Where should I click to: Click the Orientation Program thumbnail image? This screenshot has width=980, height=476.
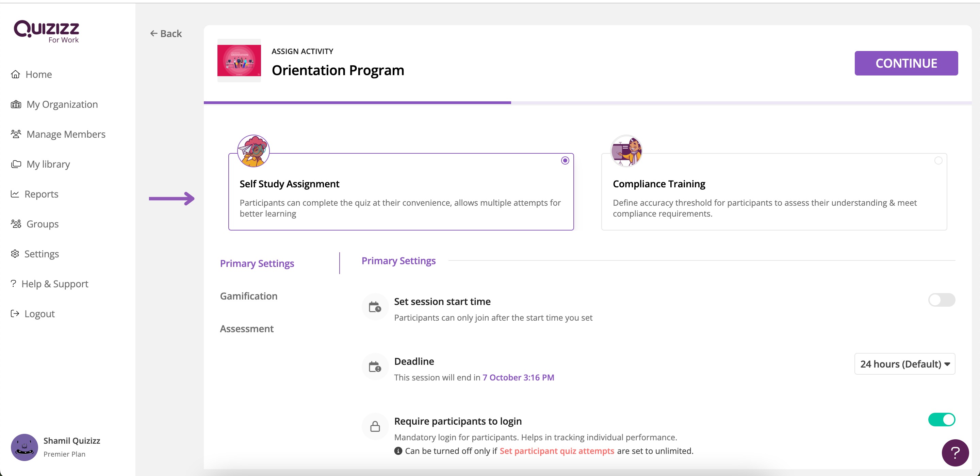pos(239,61)
